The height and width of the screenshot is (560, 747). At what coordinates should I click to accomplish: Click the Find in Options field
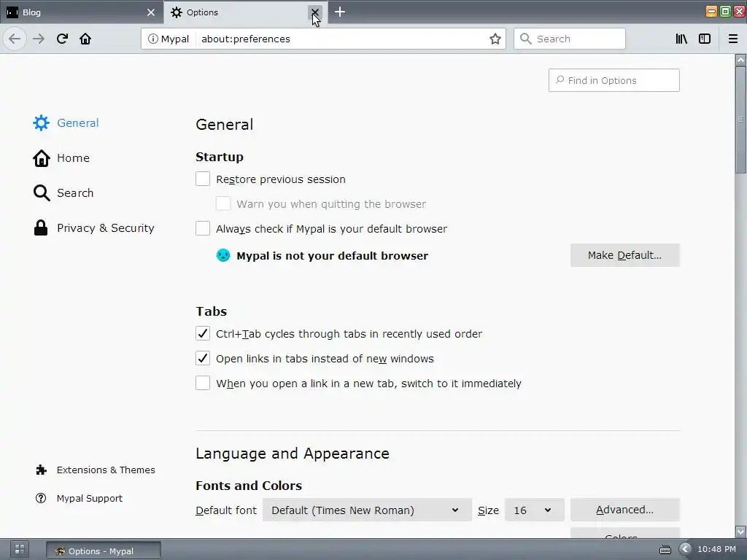[614, 80]
